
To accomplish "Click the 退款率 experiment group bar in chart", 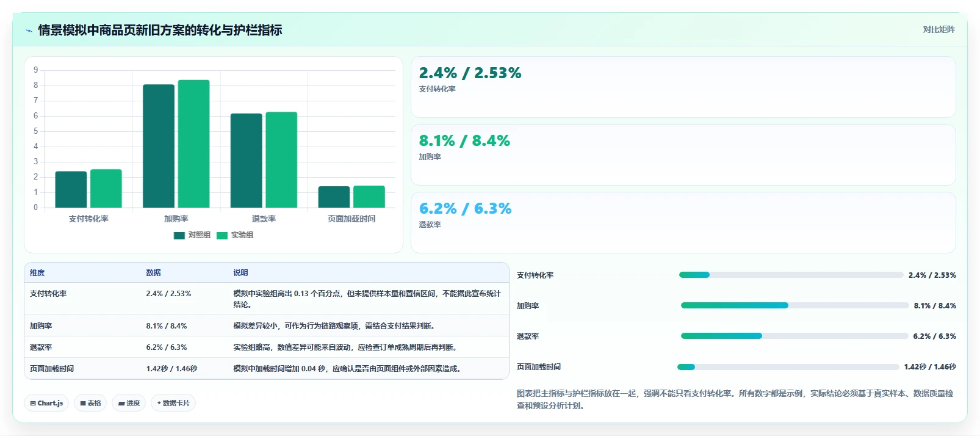I will [281, 160].
